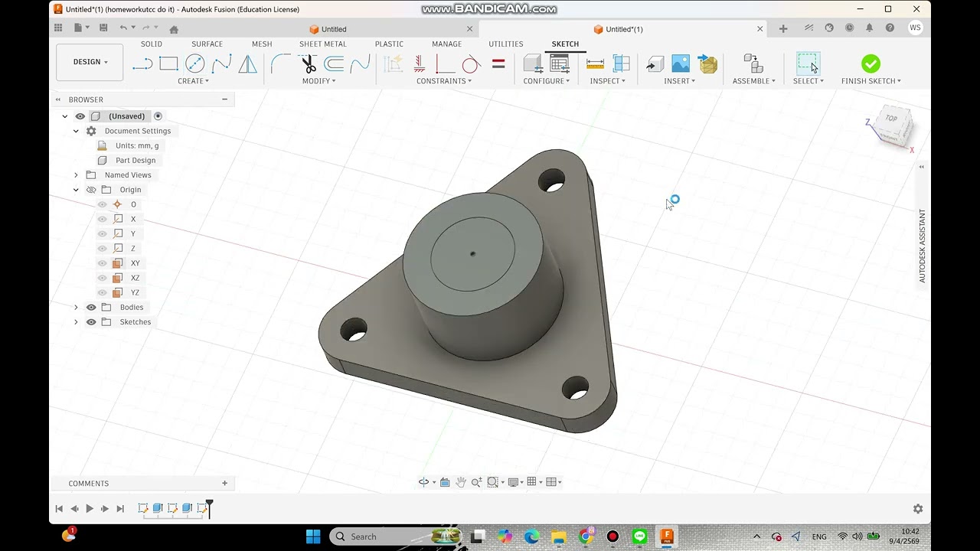This screenshot has height=551, width=980.
Task: Select the Pan hand tool
Action: [x=461, y=482]
